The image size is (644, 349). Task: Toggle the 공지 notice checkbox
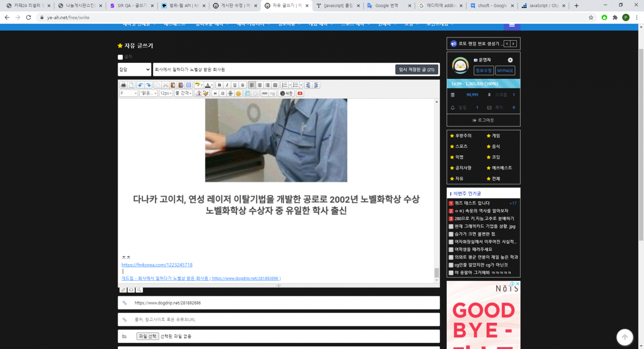pyautogui.click(x=120, y=57)
